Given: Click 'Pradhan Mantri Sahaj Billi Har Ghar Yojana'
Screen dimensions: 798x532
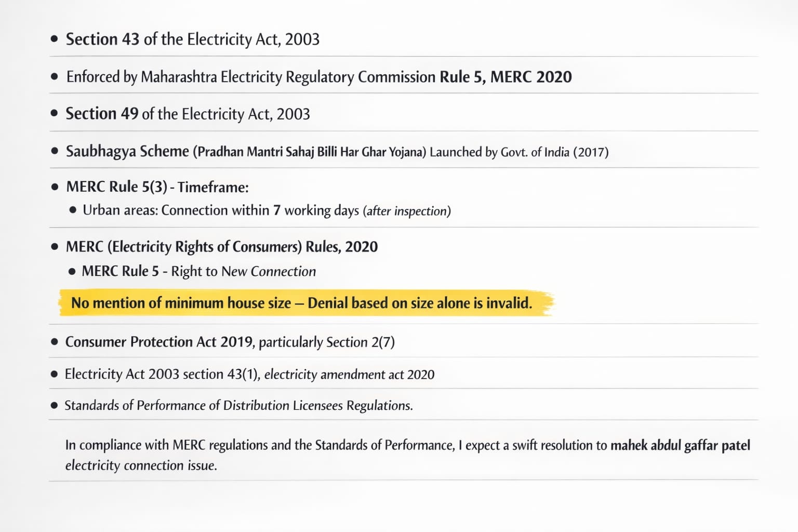Looking at the screenshot, I should [x=310, y=152].
